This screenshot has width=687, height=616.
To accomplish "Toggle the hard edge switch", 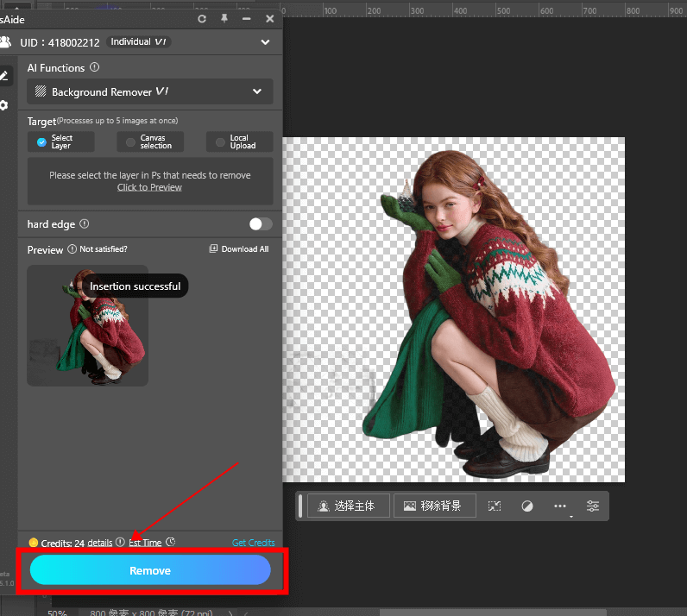I will point(261,223).
